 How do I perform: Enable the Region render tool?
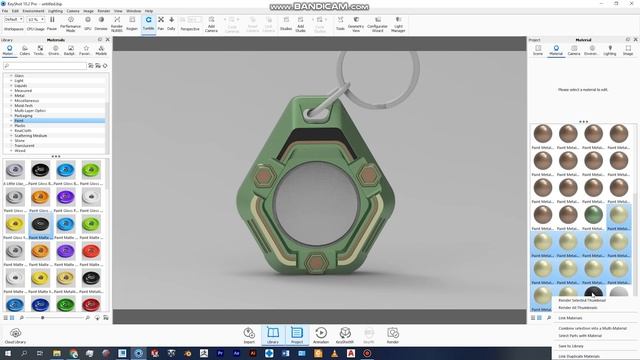pos(132,24)
